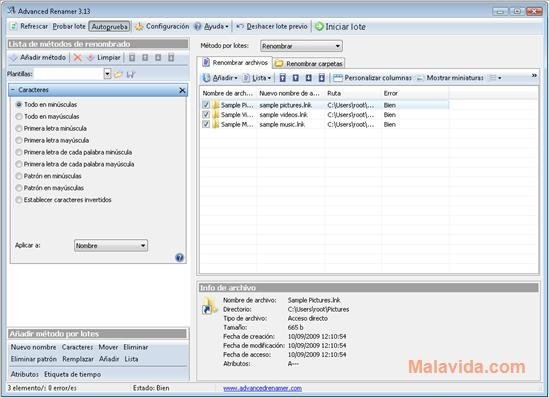This screenshot has height=398, width=549.
Task: Add Remplazar batch method
Action: pyautogui.click(x=78, y=359)
